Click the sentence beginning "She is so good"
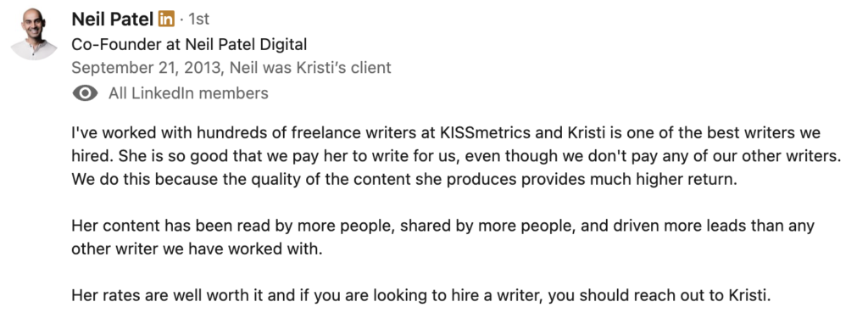This screenshot has height=313, width=868. click(480, 157)
